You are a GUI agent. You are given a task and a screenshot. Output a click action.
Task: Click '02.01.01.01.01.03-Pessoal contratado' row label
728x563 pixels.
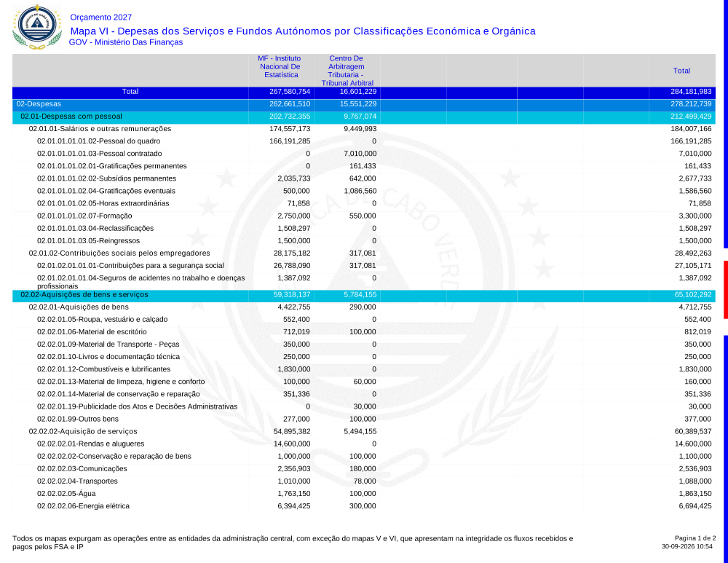99,154
